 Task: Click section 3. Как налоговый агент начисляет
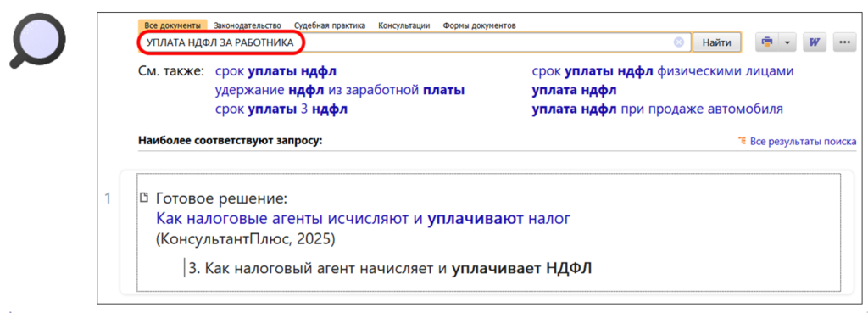click(391, 269)
